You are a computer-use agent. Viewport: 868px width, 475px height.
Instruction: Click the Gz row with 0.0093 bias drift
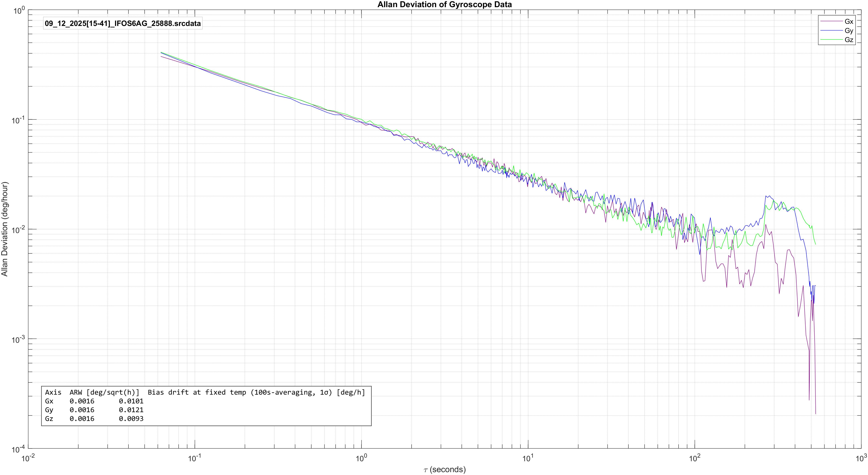[94, 418]
